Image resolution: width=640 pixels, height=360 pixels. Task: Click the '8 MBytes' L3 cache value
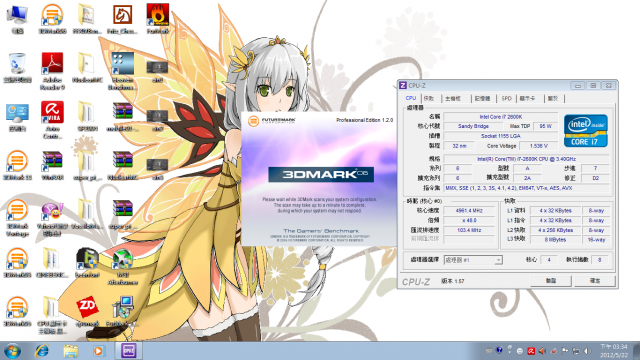point(556,240)
